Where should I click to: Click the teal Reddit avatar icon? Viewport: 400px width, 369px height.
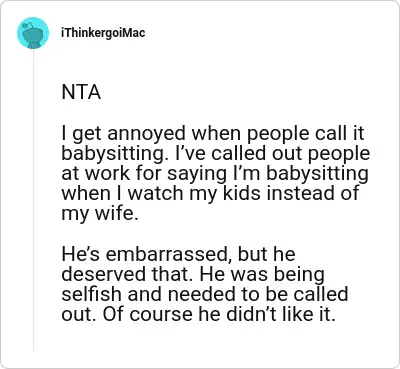pyautogui.click(x=33, y=33)
